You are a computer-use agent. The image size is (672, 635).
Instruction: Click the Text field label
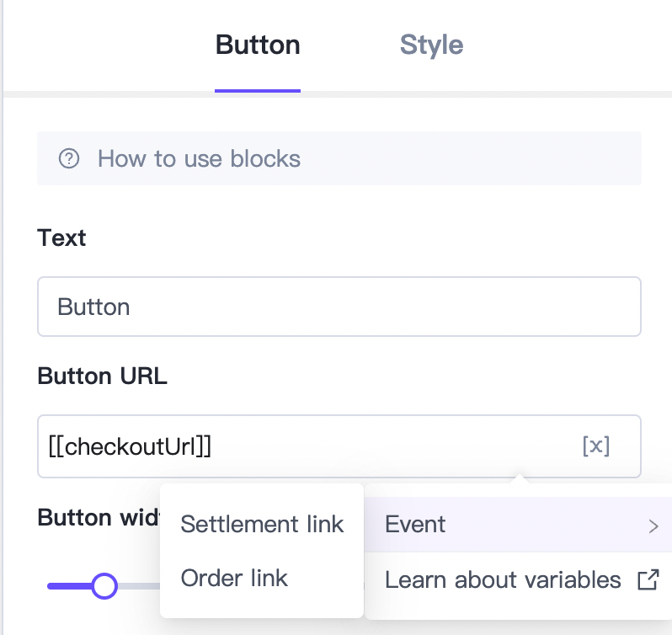[x=61, y=237]
